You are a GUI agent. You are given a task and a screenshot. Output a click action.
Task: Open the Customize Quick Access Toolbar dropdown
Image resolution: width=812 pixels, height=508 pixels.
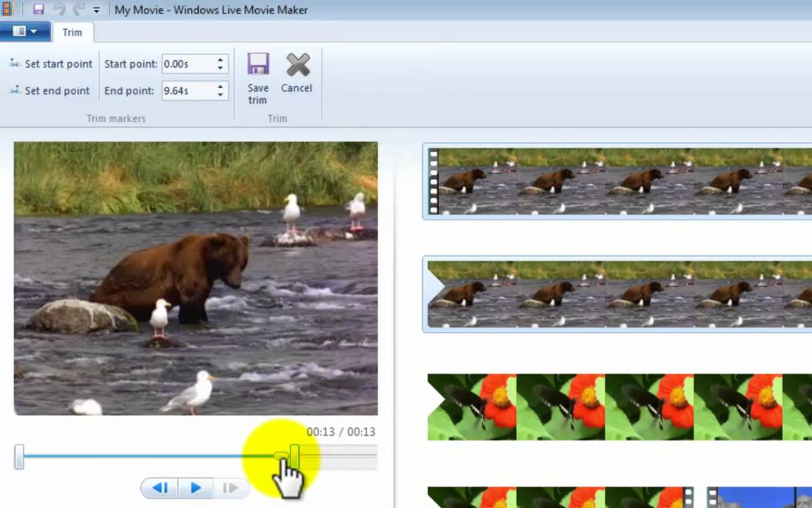(97, 10)
